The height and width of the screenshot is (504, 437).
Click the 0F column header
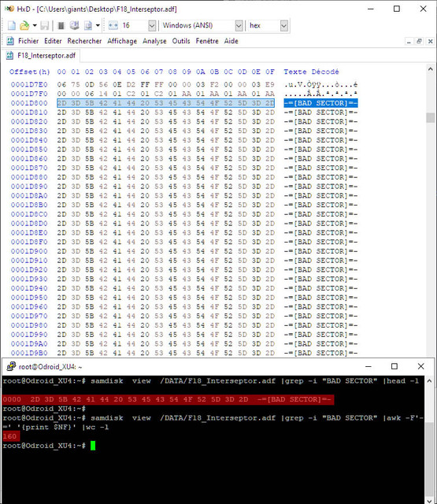point(270,72)
